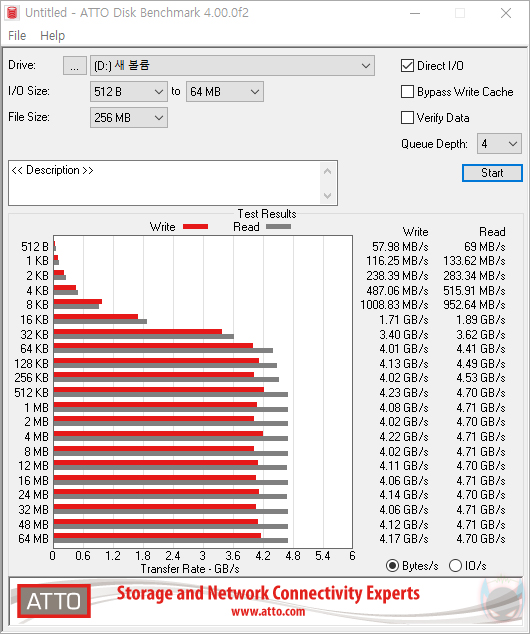Click the Test Results heading

(x=267, y=213)
